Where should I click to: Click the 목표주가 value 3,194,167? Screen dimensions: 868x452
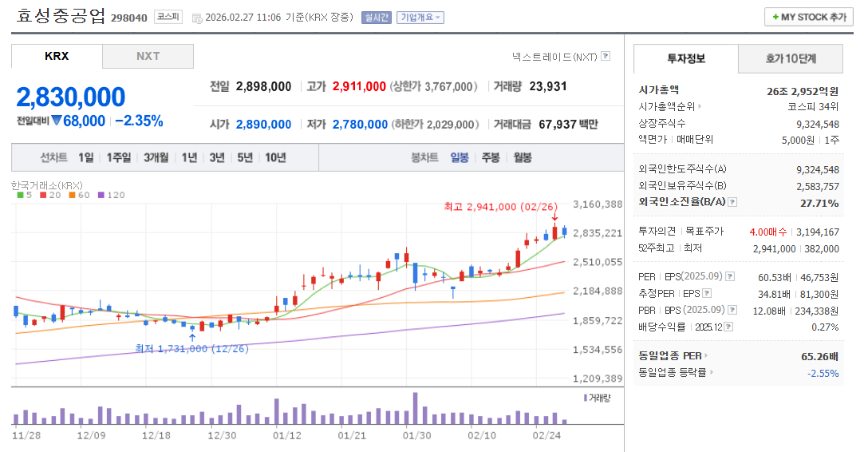(818, 232)
